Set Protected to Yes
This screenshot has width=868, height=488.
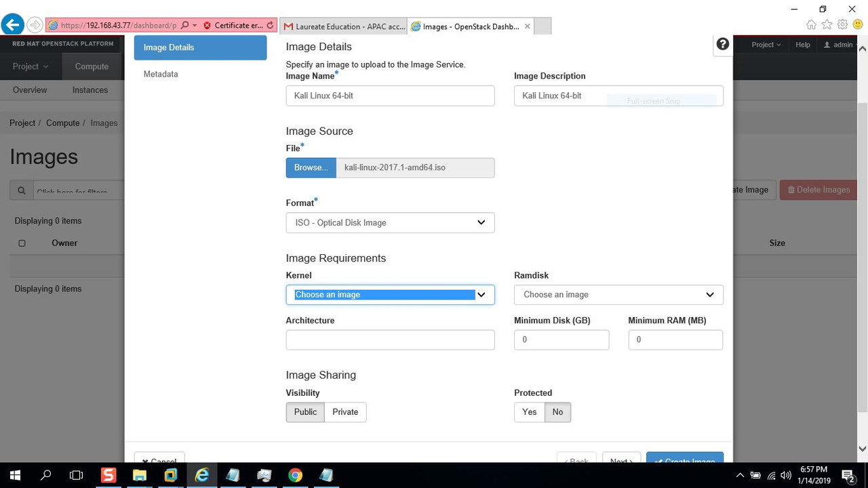530,412
